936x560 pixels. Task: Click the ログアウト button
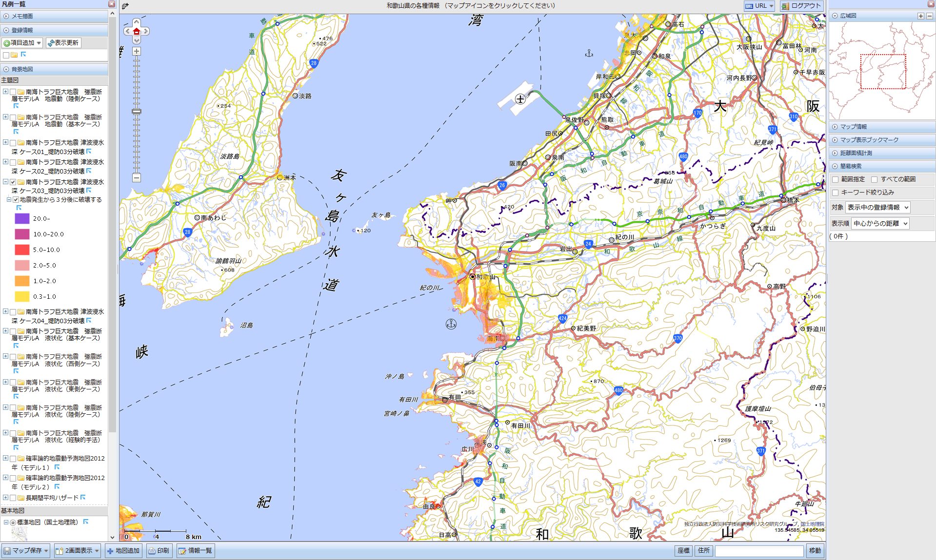(x=801, y=6)
